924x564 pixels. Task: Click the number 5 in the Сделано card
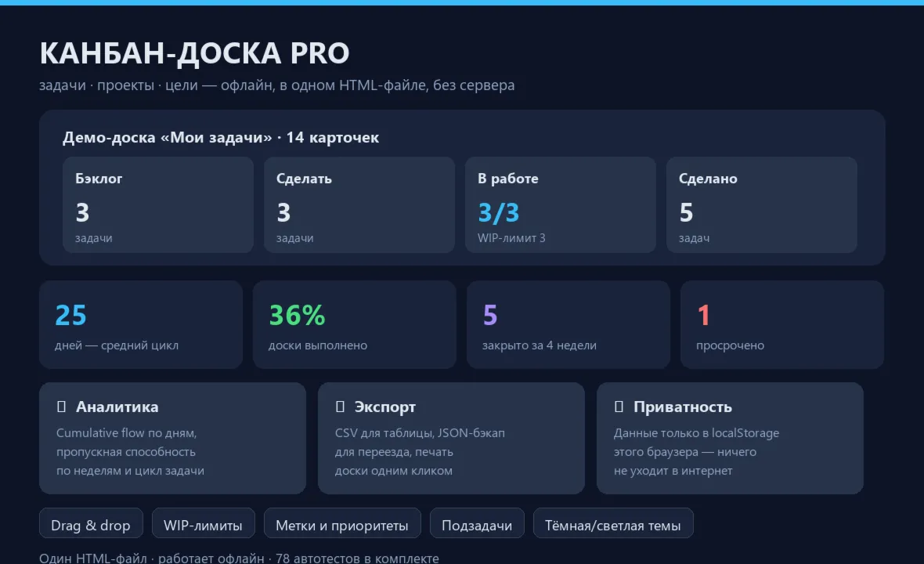point(686,213)
